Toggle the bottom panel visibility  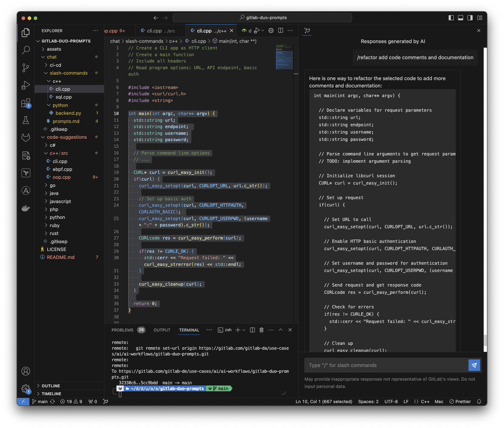click(460, 18)
